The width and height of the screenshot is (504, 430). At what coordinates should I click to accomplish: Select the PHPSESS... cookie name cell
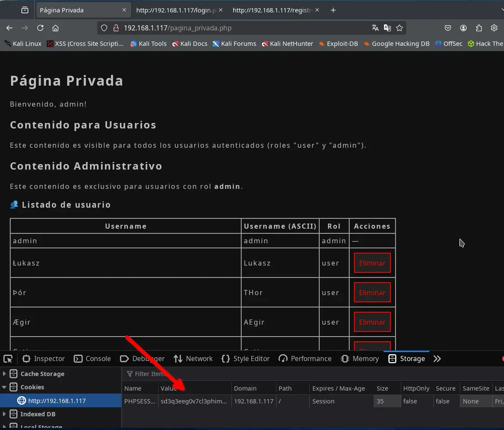coord(140,401)
